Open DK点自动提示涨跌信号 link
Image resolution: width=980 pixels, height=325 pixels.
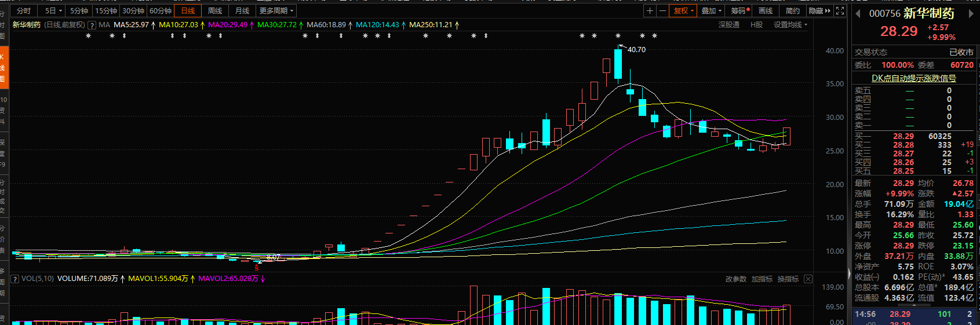click(914, 78)
